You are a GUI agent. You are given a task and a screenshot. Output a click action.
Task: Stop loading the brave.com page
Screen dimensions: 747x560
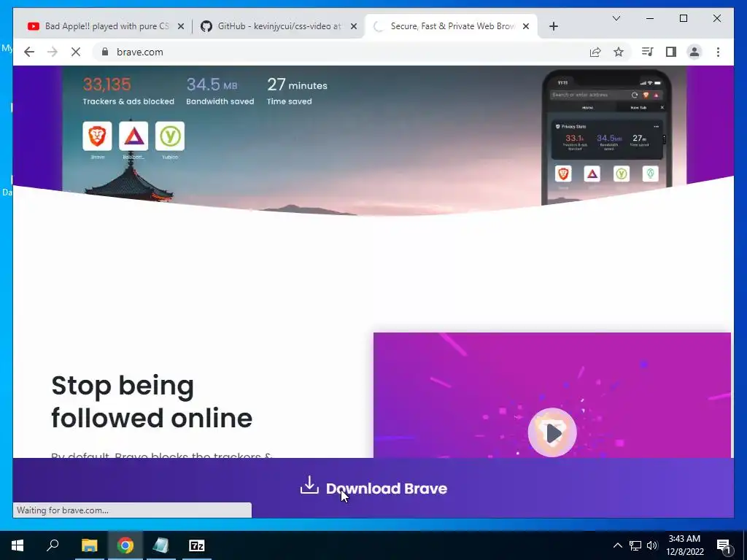click(x=76, y=52)
